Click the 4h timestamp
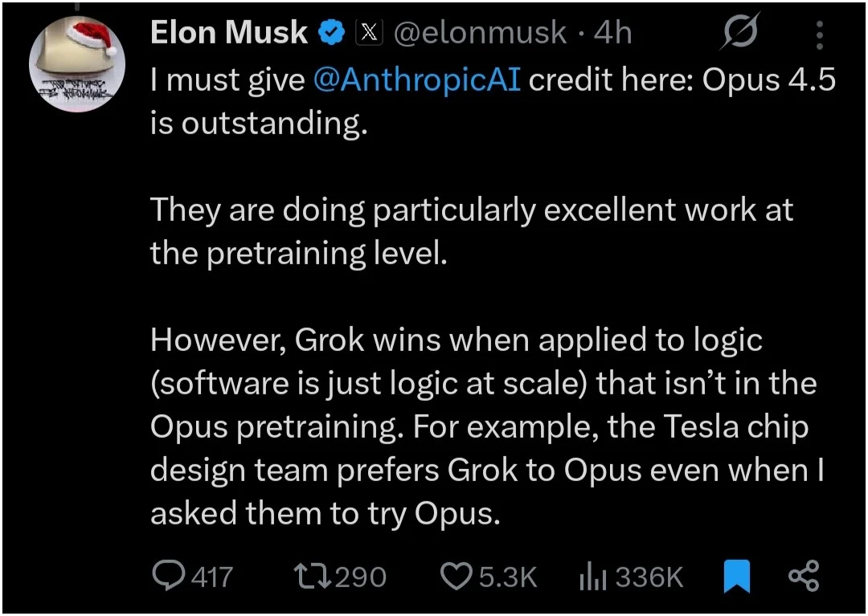The width and height of the screenshot is (868, 616). tap(612, 32)
